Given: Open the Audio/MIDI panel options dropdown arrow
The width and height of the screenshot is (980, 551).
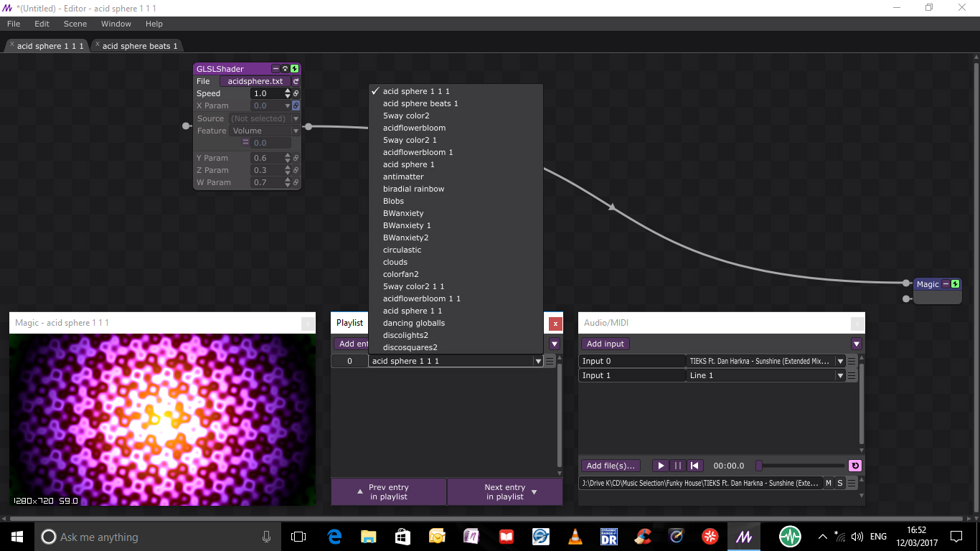Looking at the screenshot, I should (856, 344).
